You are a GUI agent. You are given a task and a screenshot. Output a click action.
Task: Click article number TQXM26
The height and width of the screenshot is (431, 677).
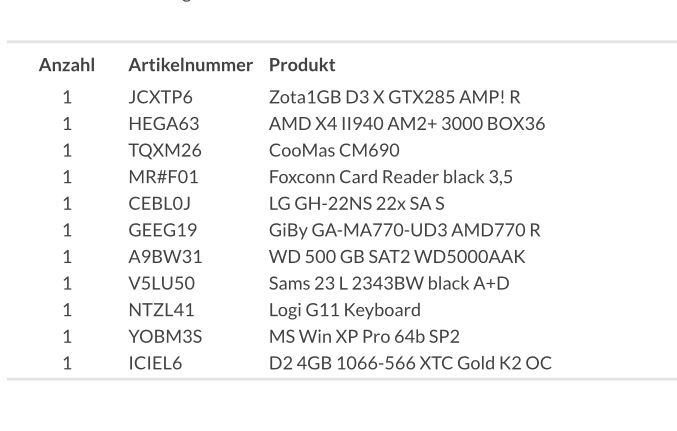pos(165,150)
